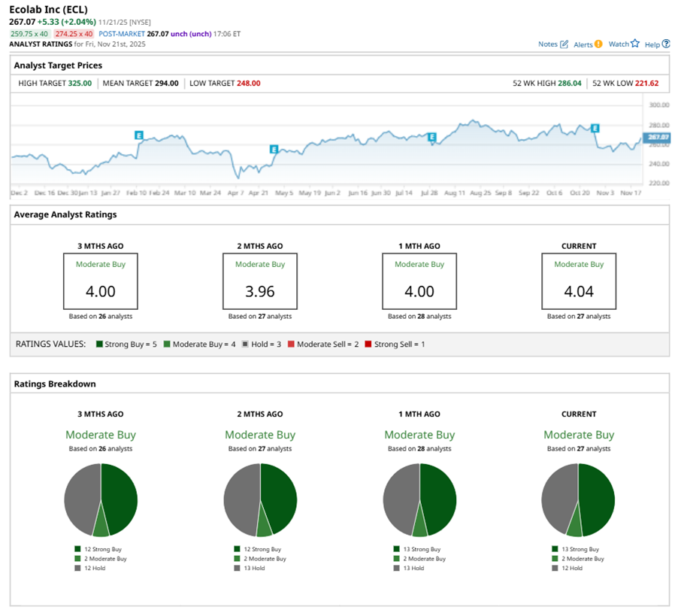Click the earnings marker near Jul 28
Image resolution: width=678 pixels, height=616 pixels.
coord(431,137)
